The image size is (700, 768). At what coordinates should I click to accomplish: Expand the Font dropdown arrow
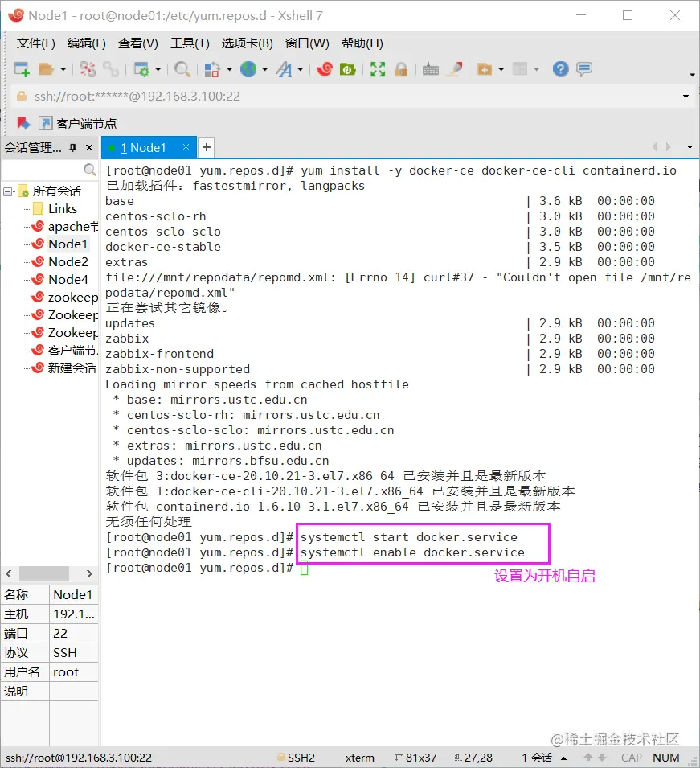click(x=300, y=69)
